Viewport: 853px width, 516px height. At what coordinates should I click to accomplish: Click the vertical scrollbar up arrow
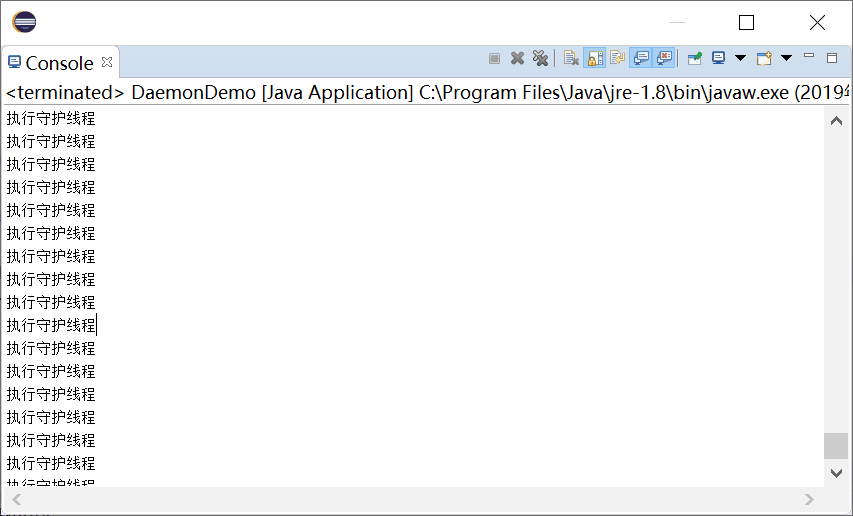pos(837,121)
